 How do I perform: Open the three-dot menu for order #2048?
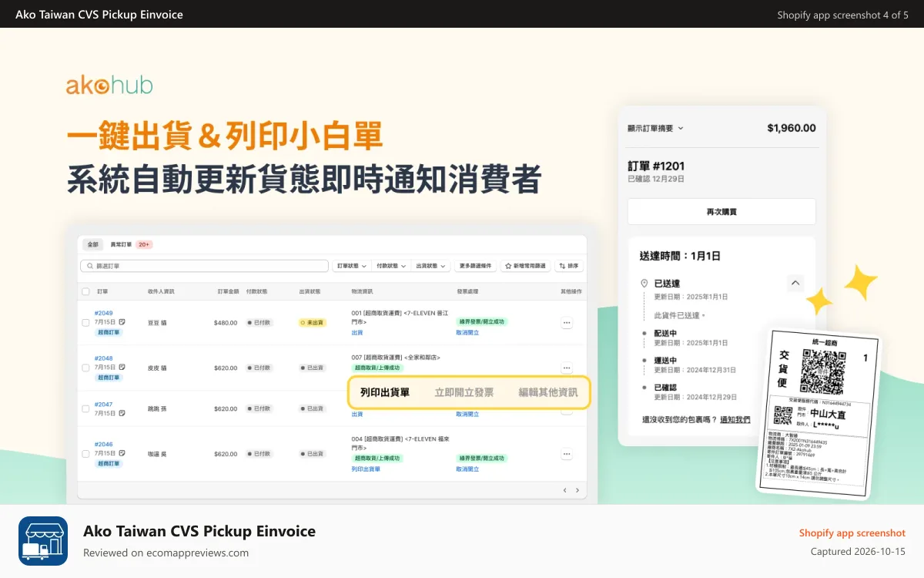point(567,368)
